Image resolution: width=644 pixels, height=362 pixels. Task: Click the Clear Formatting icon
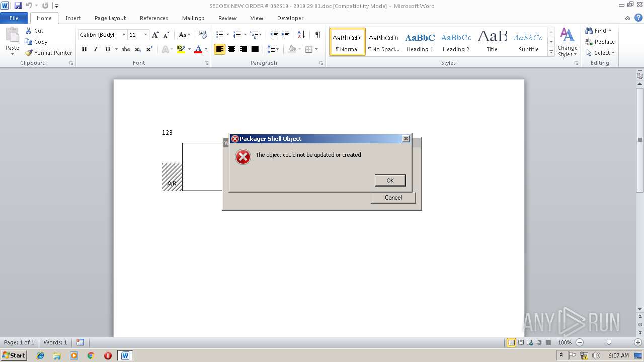[203, 35]
